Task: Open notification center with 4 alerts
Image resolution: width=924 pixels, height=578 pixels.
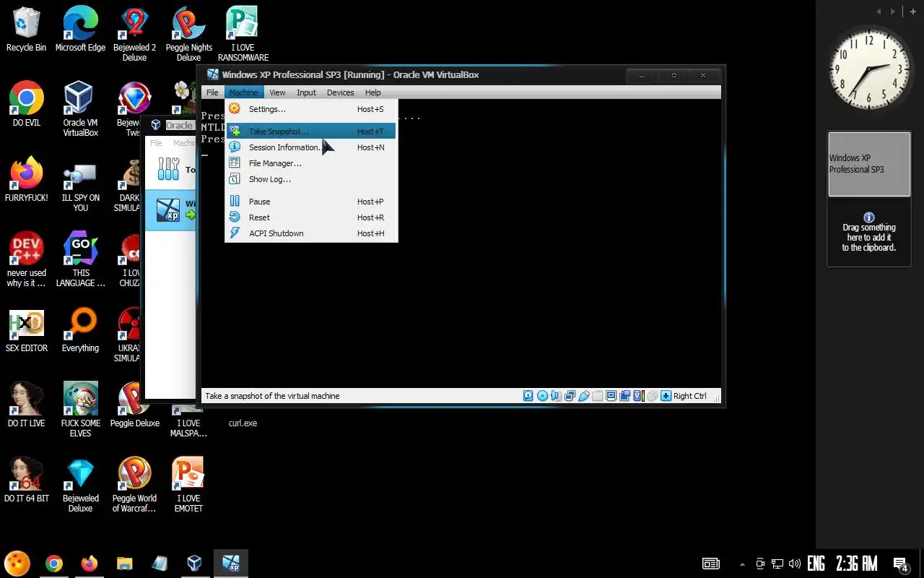Action: pyautogui.click(x=901, y=564)
